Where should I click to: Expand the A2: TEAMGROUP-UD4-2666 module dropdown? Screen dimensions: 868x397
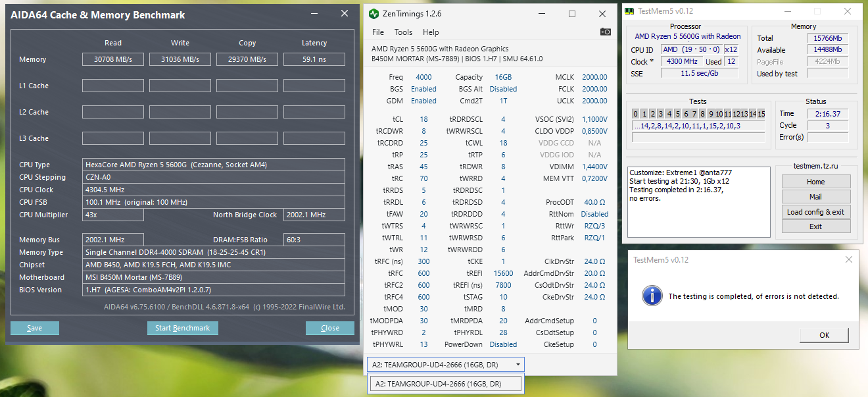(x=446, y=364)
